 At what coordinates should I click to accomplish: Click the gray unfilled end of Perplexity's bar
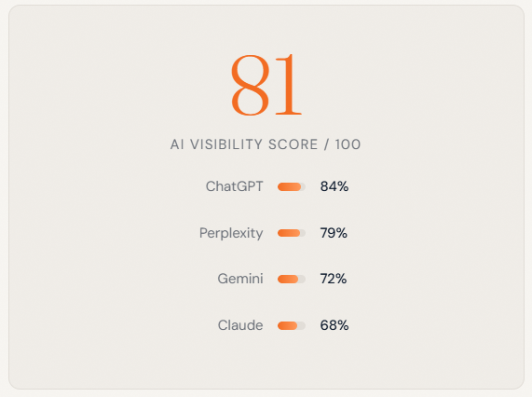point(303,233)
